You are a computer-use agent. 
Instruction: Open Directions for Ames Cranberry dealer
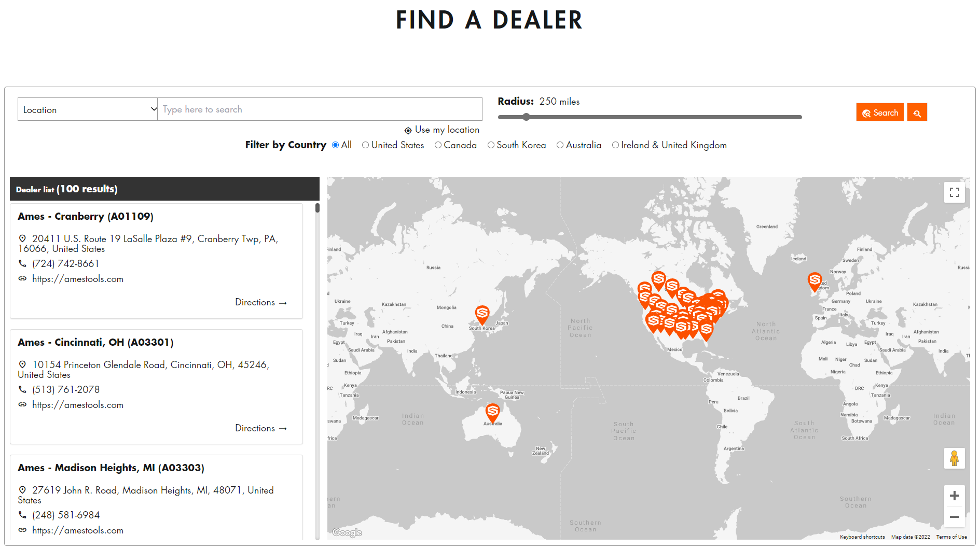click(x=260, y=302)
